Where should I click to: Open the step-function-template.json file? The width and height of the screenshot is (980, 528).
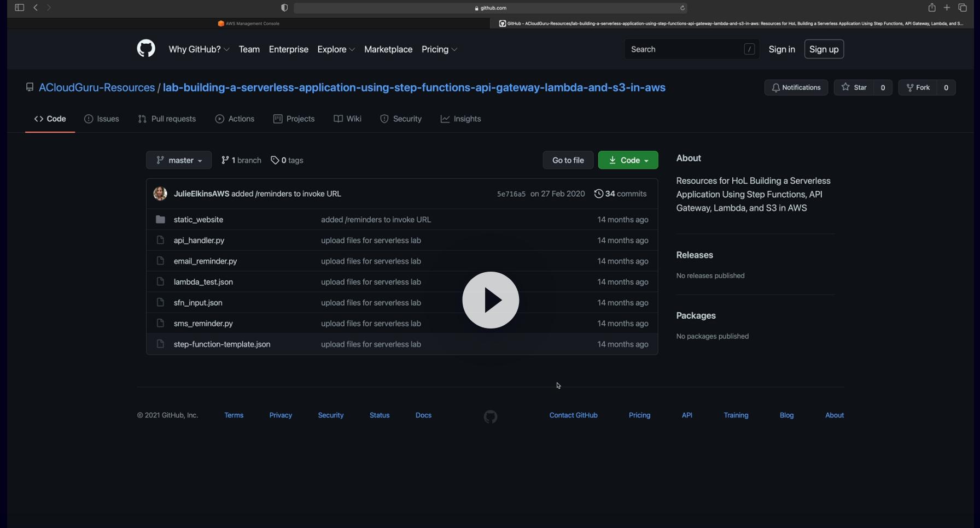222,344
